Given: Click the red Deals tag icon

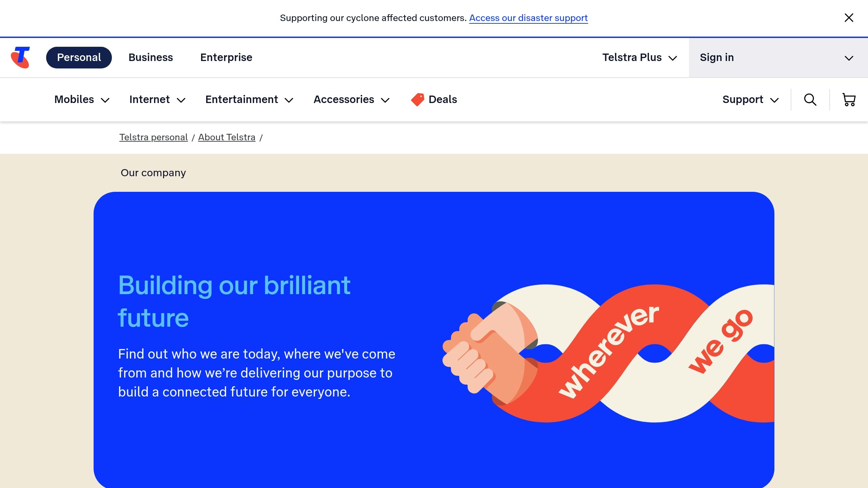Looking at the screenshot, I should coord(417,100).
